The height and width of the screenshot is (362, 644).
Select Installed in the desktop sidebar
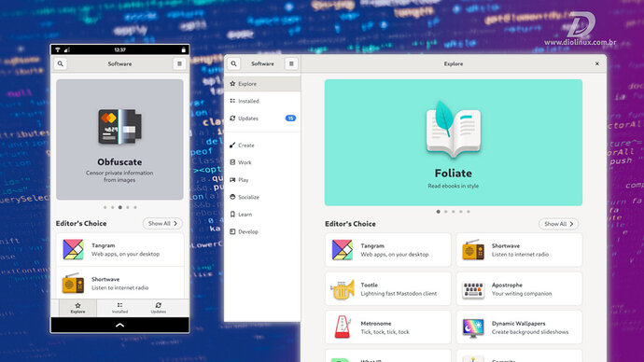click(x=262, y=101)
